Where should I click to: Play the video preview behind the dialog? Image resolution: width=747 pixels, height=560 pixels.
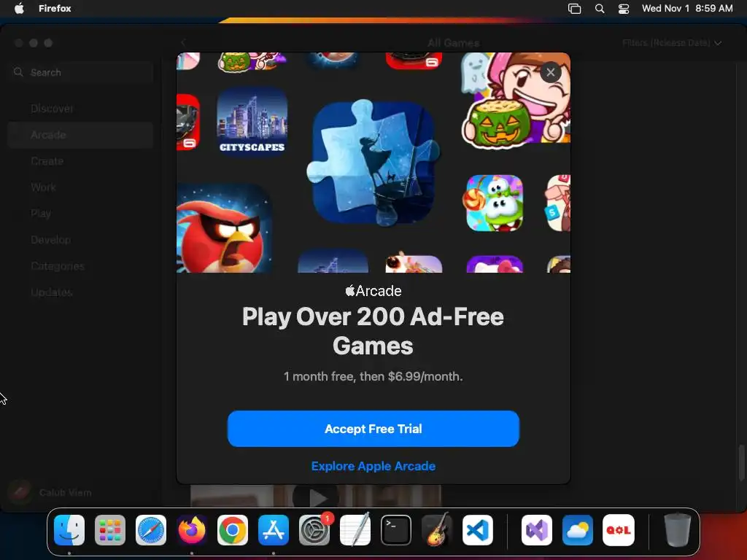(315, 497)
